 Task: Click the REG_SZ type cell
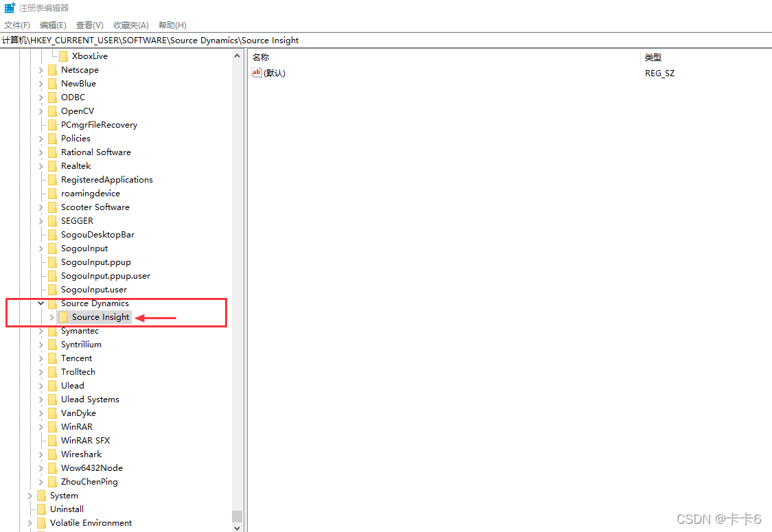coord(659,73)
